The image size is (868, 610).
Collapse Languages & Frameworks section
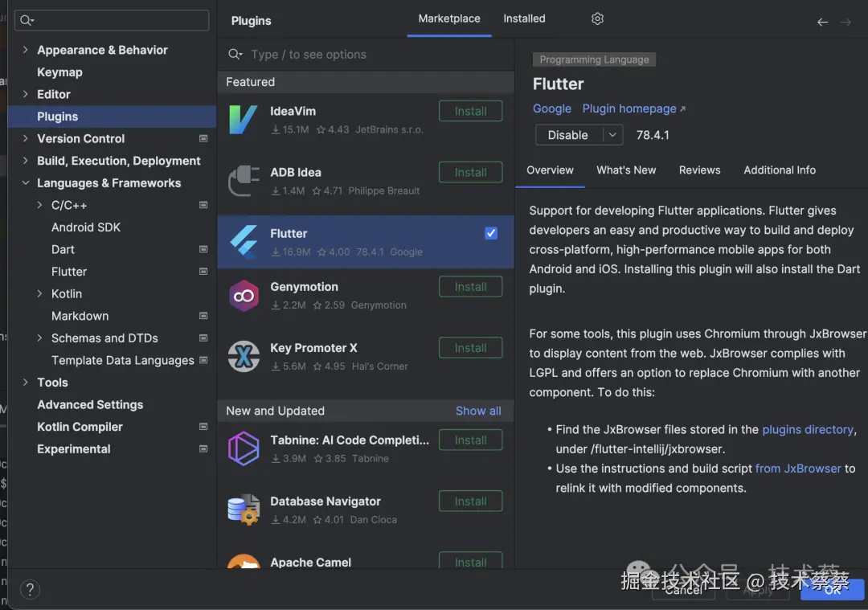(x=26, y=182)
